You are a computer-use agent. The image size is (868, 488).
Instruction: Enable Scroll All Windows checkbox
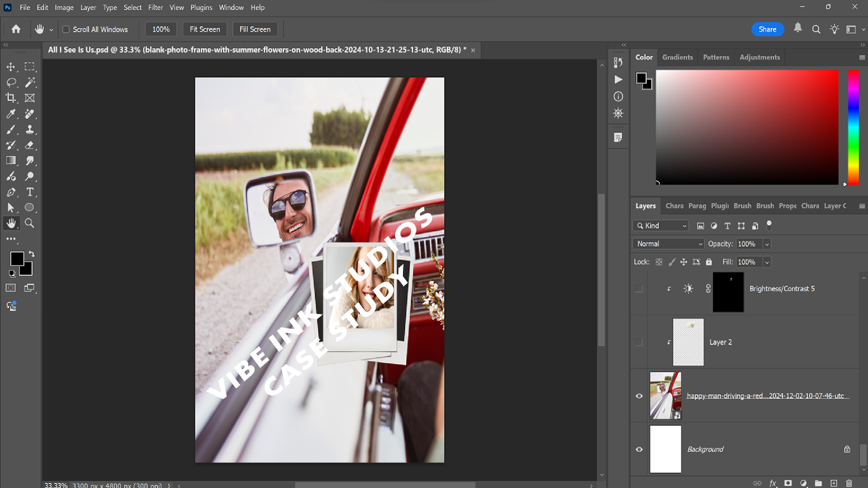point(66,29)
